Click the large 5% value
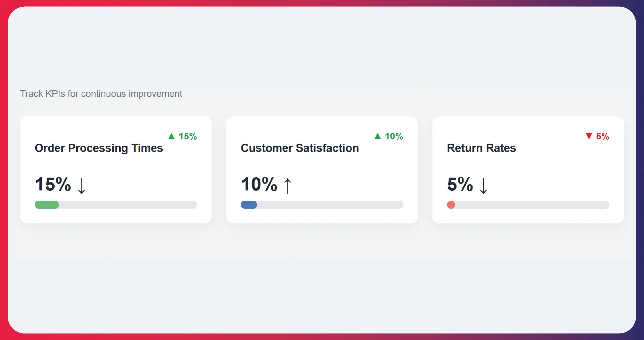This screenshot has width=644, height=340. (460, 184)
